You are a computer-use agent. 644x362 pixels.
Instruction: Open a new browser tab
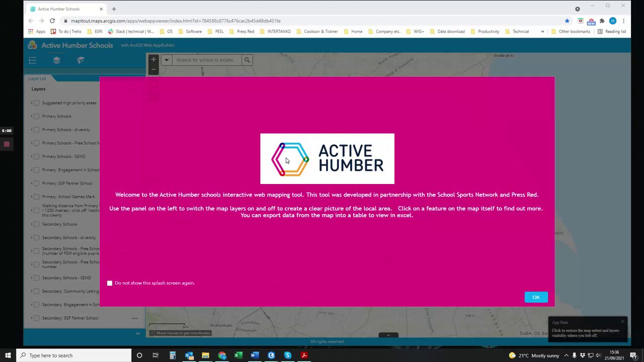(x=114, y=9)
